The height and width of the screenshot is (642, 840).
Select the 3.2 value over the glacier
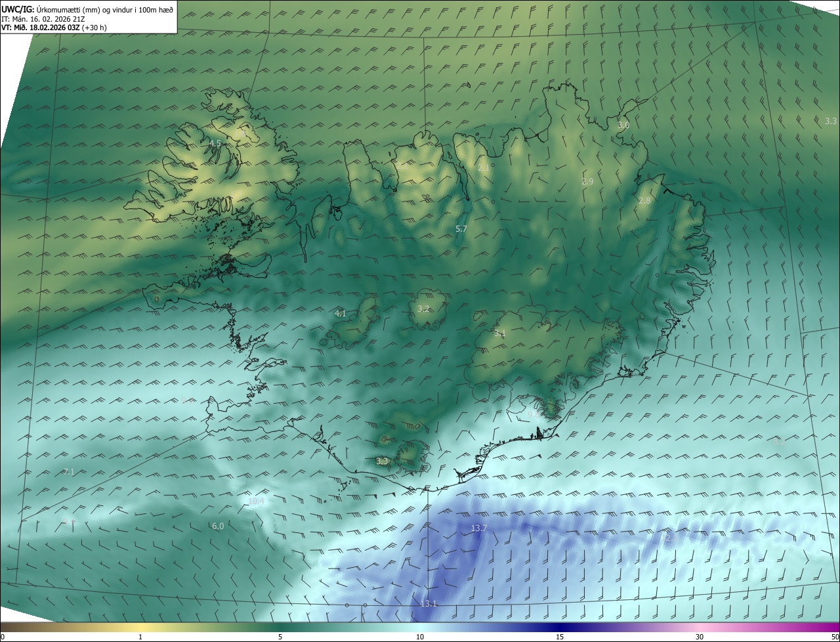tap(423, 309)
